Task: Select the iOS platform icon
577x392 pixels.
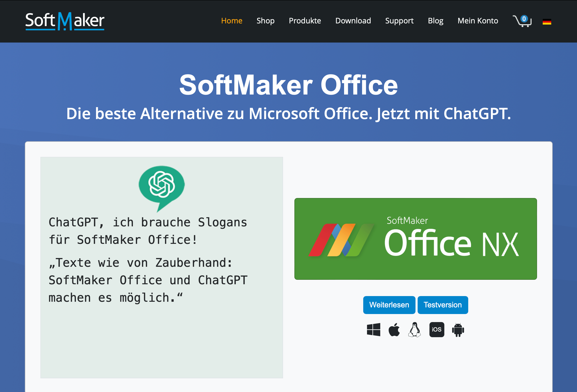Action: (x=437, y=329)
